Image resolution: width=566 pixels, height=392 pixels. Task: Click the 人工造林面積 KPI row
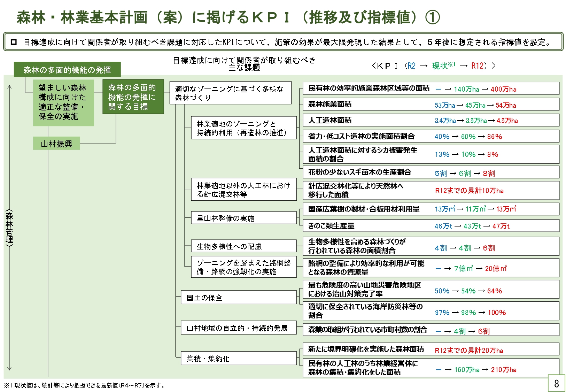coord(431,120)
